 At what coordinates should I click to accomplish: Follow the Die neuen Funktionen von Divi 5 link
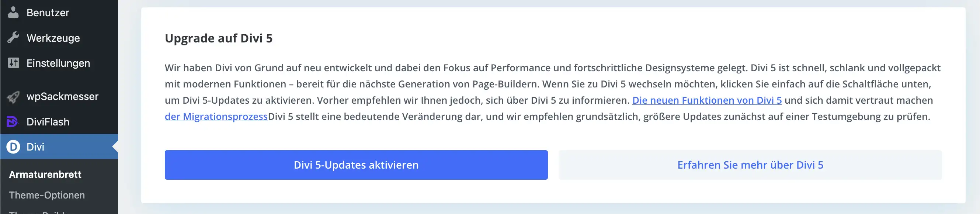[706, 100]
